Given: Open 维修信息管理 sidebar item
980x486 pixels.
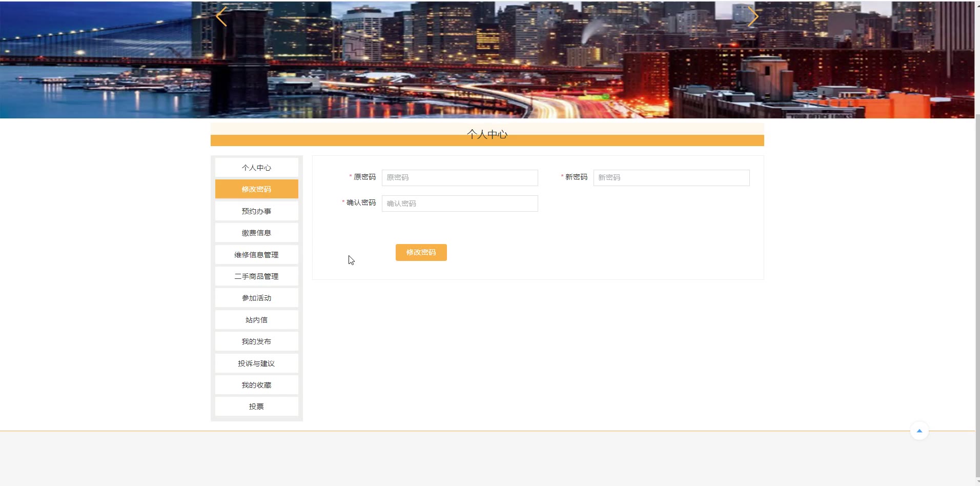Looking at the screenshot, I should click(256, 255).
